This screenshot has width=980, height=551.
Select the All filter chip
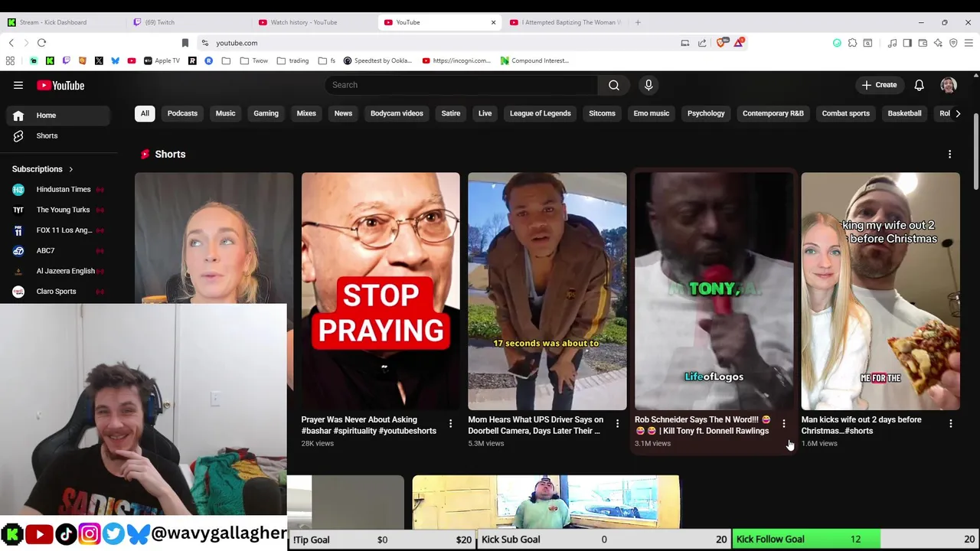[145, 113]
